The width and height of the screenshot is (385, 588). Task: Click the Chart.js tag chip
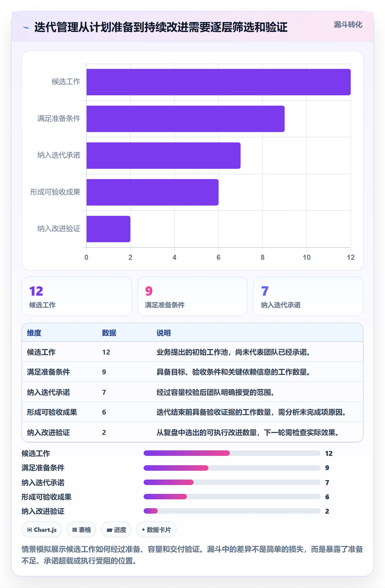coord(42,530)
